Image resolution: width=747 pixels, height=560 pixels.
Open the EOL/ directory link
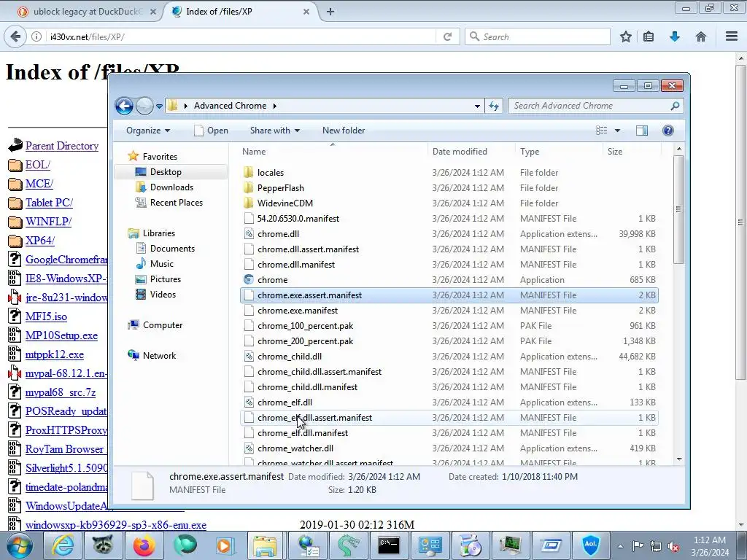click(38, 165)
